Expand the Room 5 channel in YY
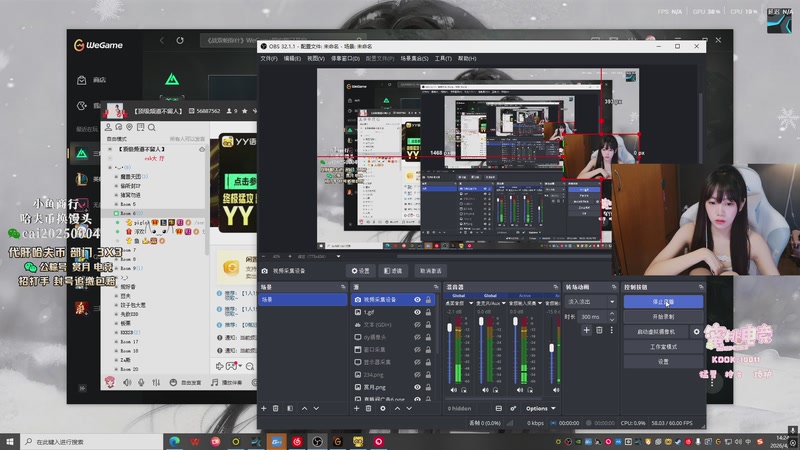The height and width of the screenshot is (450, 800). (116, 204)
